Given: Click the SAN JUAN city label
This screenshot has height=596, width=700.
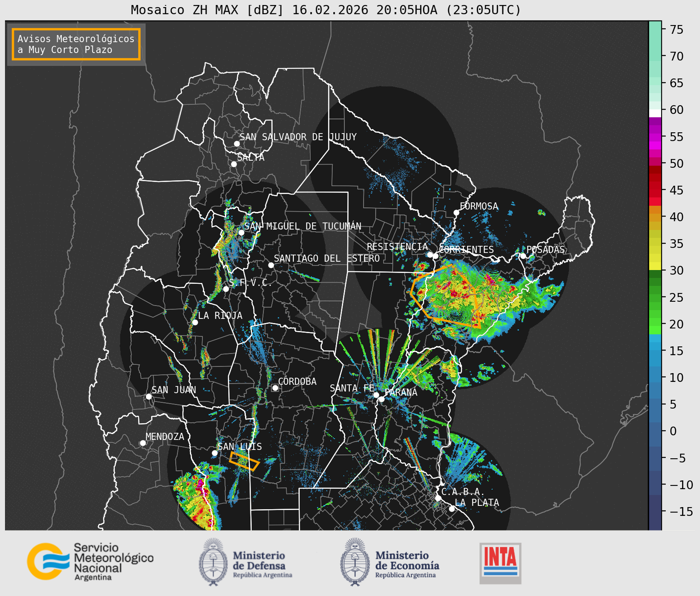Looking at the screenshot, I should coord(174,390).
